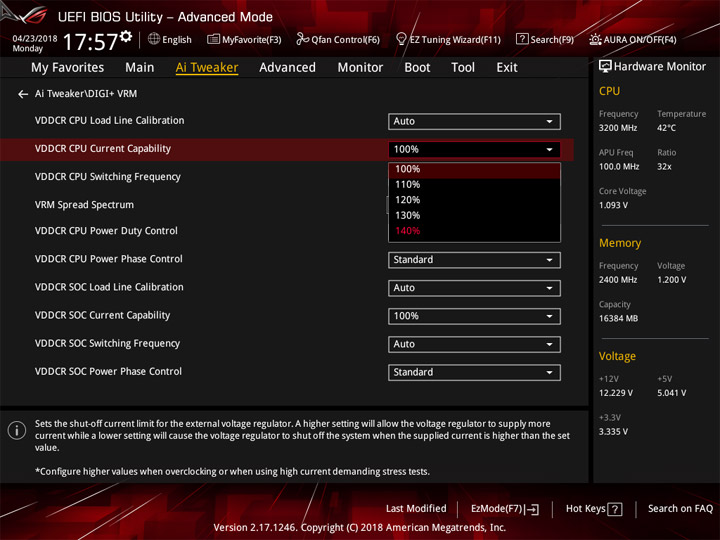
Task: Open the Monitor tab
Action: [x=360, y=68]
